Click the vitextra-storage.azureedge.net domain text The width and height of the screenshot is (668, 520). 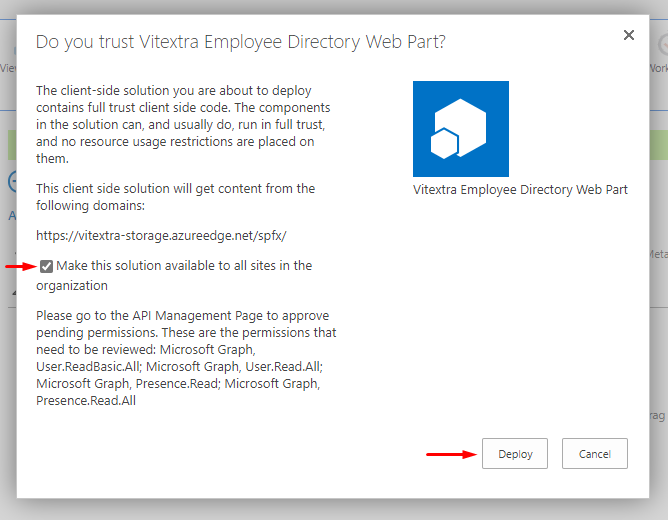coord(161,236)
